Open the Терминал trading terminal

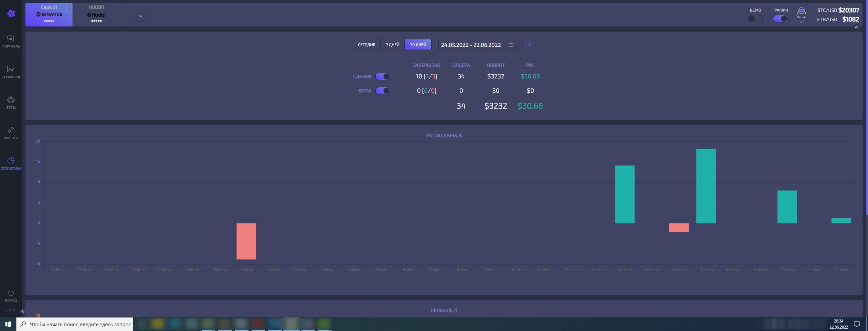click(11, 72)
